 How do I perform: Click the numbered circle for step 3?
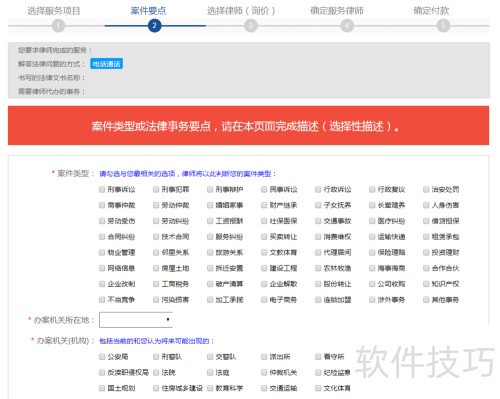coord(251,26)
